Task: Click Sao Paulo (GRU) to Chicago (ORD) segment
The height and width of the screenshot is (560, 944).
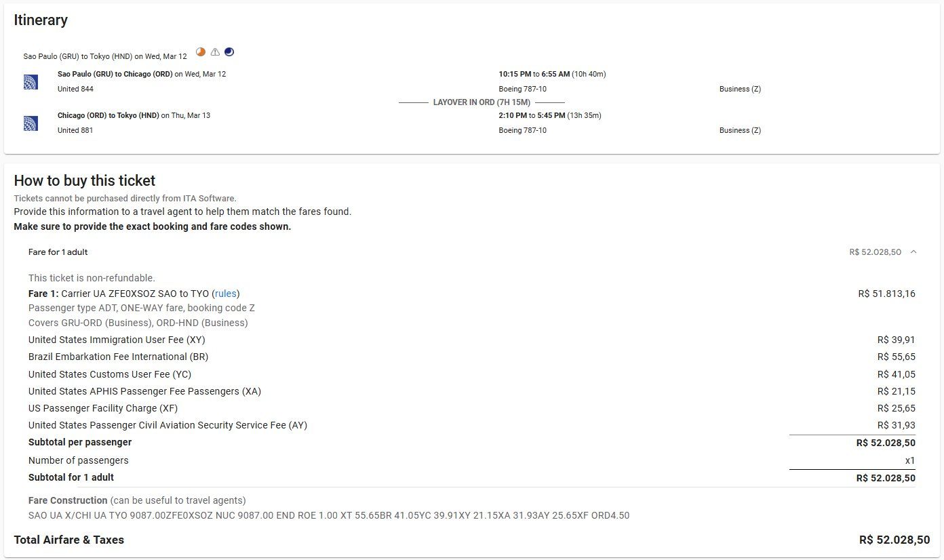Action: click(x=142, y=74)
